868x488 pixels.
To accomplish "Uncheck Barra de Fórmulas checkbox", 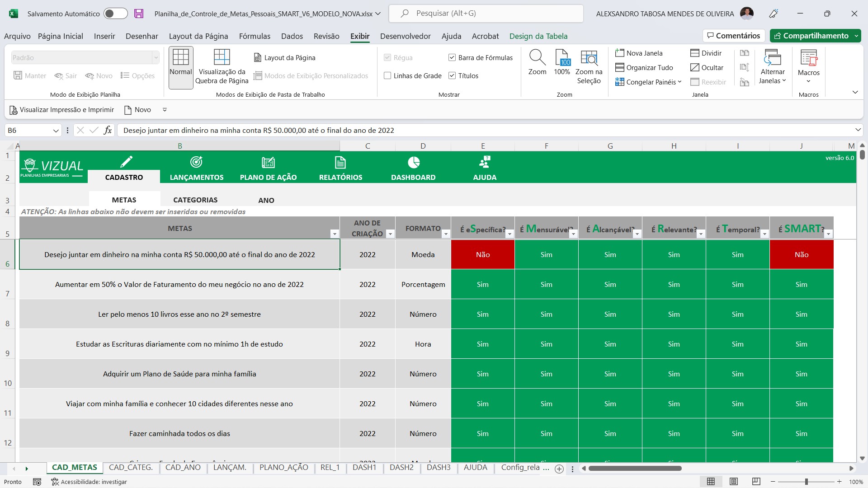I will (452, 57).
